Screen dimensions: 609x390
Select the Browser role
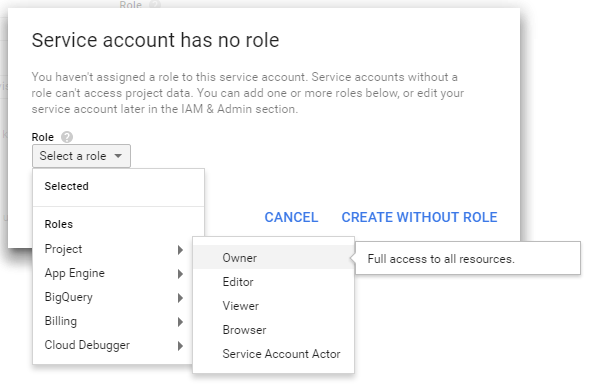coord(273,330)
